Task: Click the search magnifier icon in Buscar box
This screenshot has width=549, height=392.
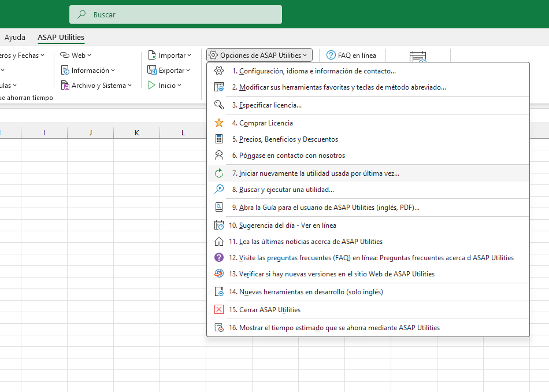Action: pyautogui.click(x=81, y=14)
